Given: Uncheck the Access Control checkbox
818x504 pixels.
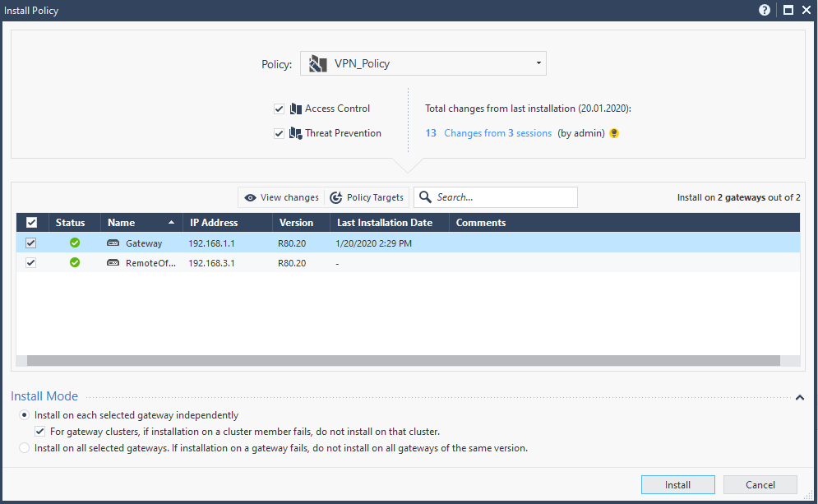Looking at the screenshot, I should pyautogui.click(x=280, y=109).
